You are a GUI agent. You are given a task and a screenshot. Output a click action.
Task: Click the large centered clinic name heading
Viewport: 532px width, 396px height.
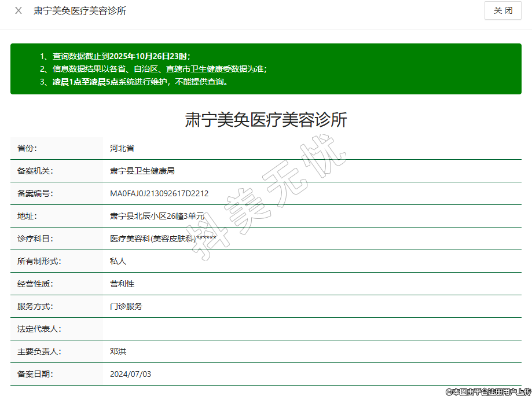coord(266,120)
